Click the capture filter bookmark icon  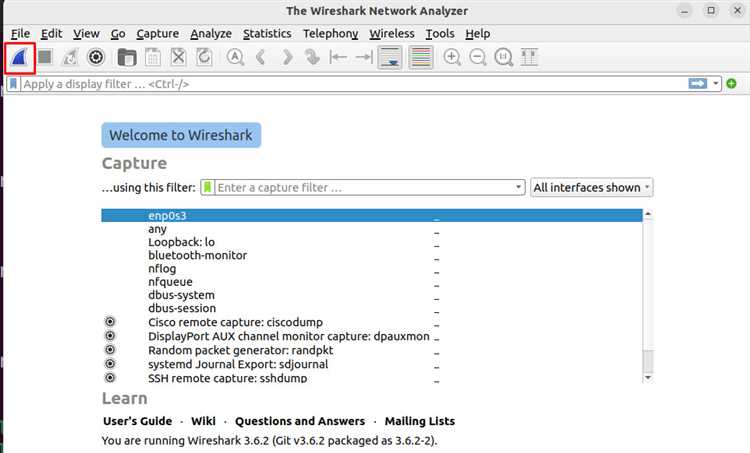(x=208, y=188)
